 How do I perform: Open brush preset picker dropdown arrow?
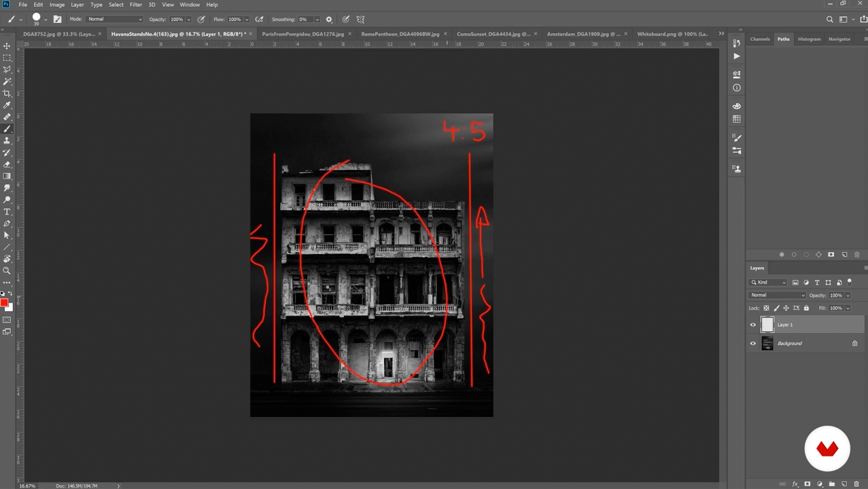coord(45,19)
